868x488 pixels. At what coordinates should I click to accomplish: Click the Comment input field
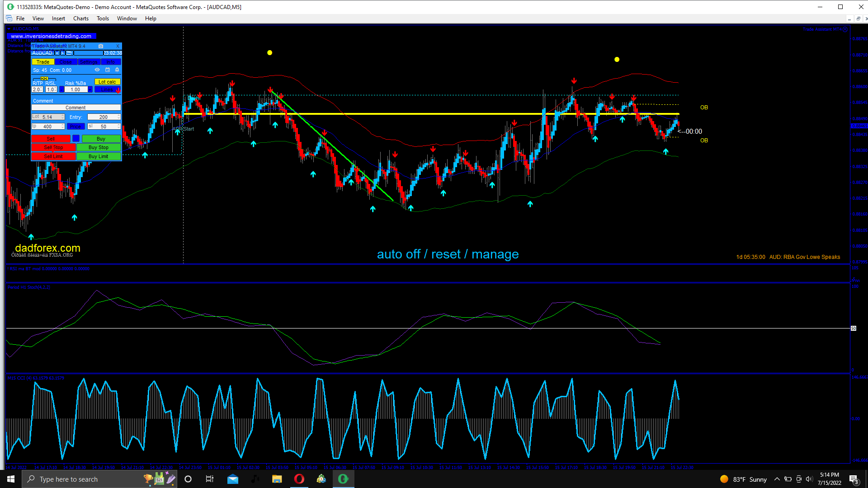76,108
